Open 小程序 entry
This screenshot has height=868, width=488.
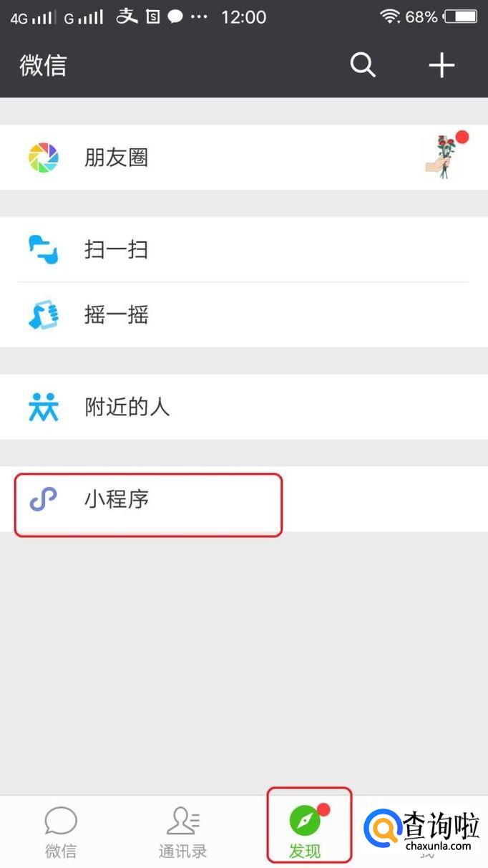click(x=244, y=499)
